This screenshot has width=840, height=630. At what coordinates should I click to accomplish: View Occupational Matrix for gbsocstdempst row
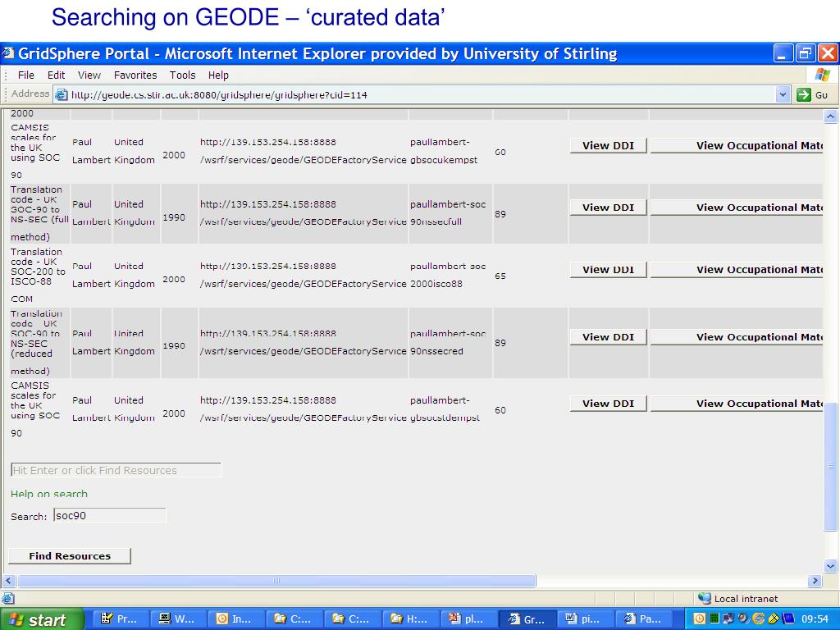point(737,404)
